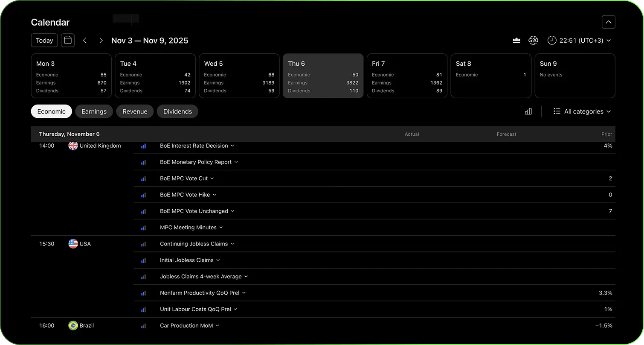Open the All categories dropdown
The width and height of the screenshot is (644, 345).
pyautogui.click(x=583, y=111)
